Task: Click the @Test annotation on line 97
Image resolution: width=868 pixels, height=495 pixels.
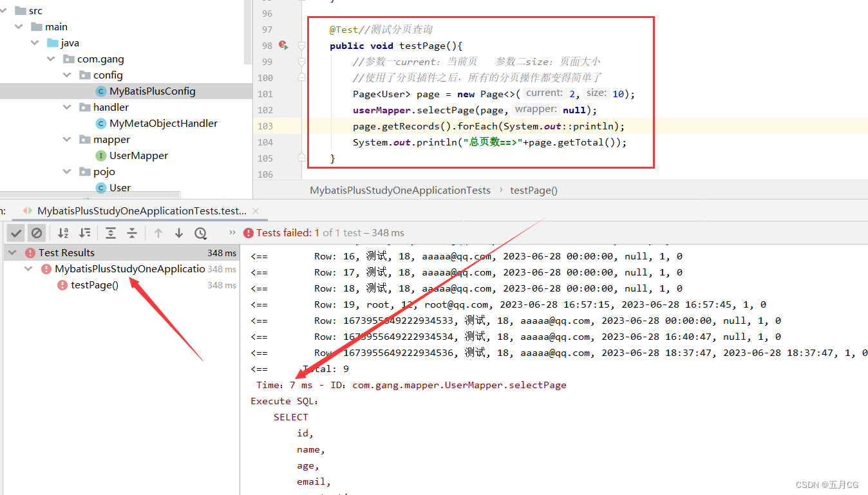Action: tap(344, 30)
